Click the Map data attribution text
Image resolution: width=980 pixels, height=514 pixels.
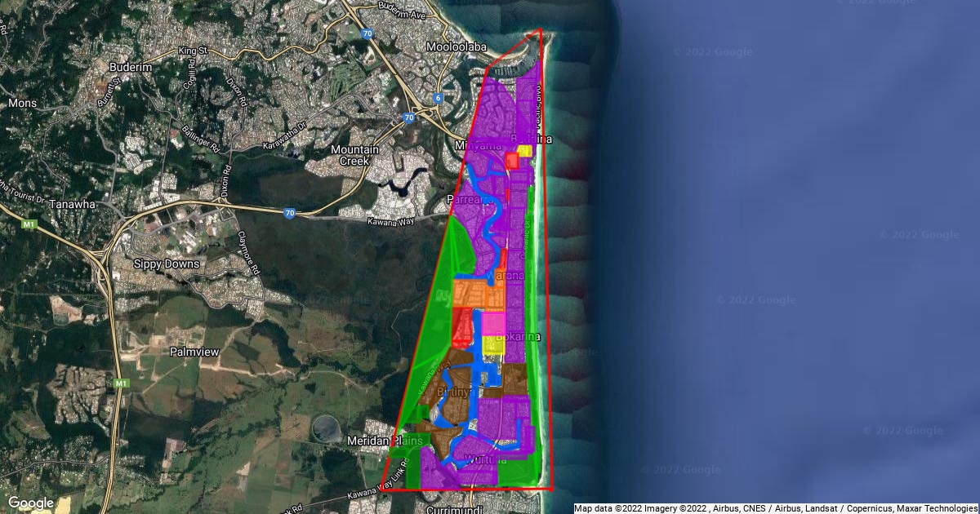click(776, 508)
